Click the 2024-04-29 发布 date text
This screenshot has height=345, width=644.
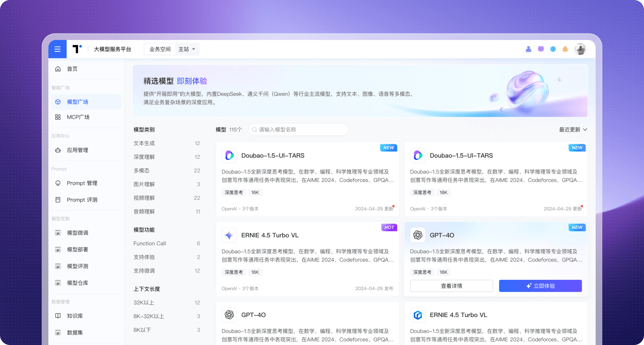pos(374,288)
